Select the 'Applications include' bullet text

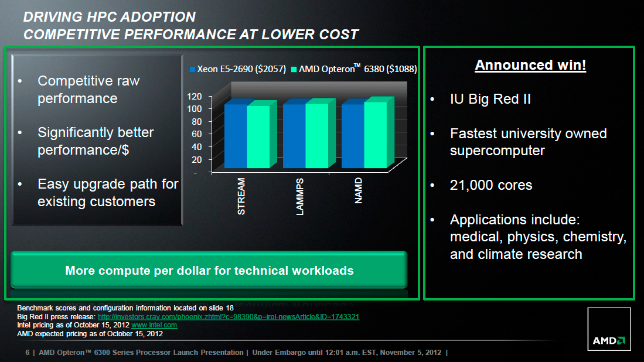point(538,237)
